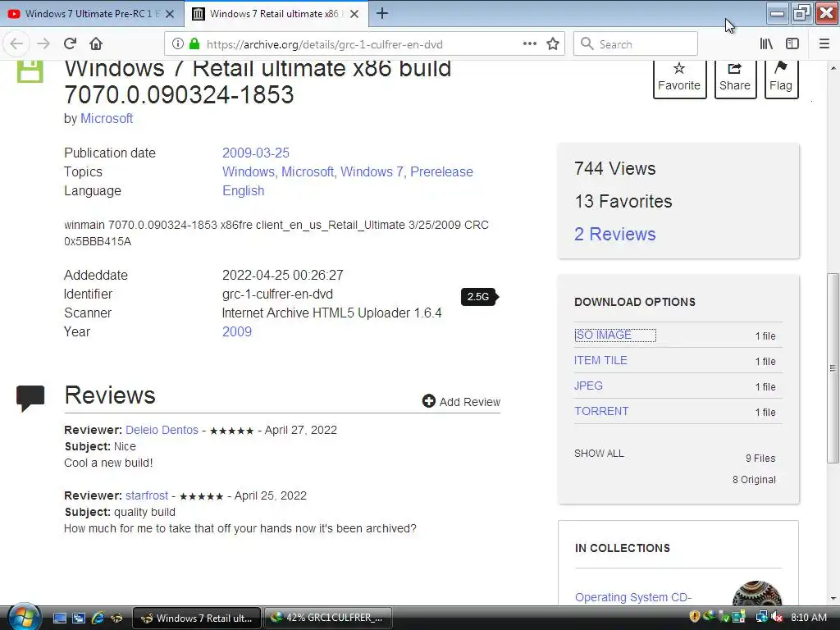Flag this item
The image size is (840, 630).
pyautogui.click(x=781, y=78)
